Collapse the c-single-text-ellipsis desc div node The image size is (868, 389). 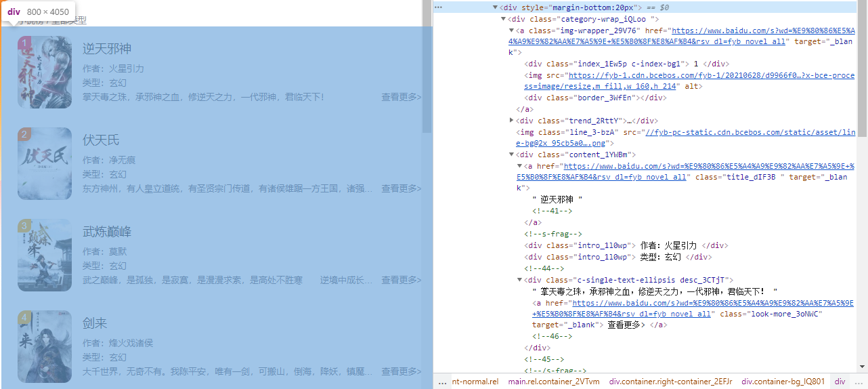click(x=519, y=279)
